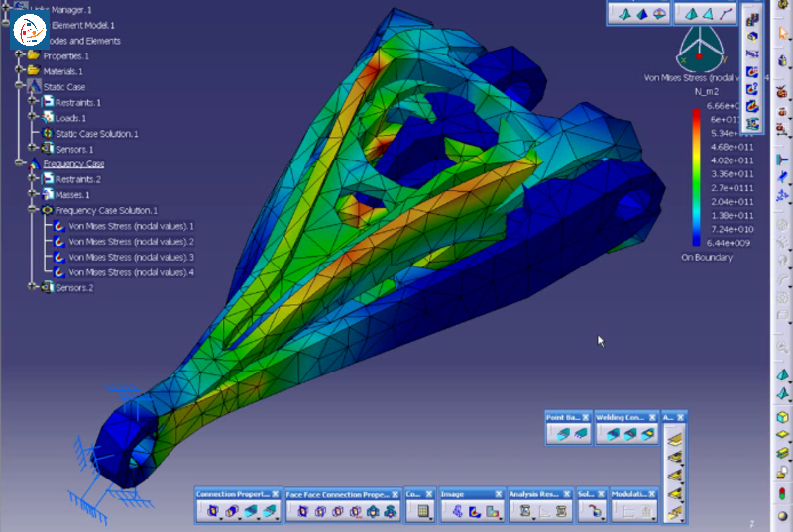This screenshot has height=532, width=793.
Task: Click yellow-topped icon in Welding Con... toolbar
Action: pyautogui.click(x=647, y=434)
